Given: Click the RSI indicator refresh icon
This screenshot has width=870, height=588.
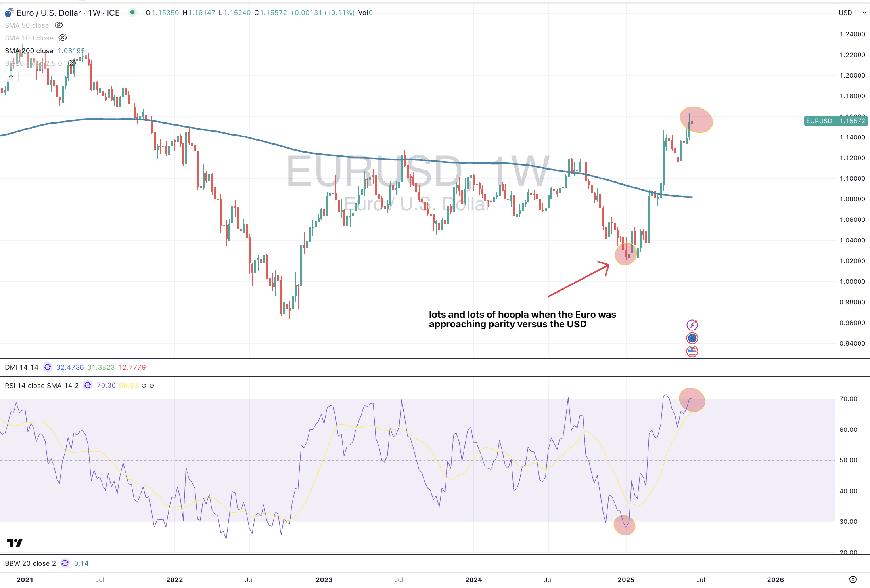Looking at the screenshot, I should tap(88, 385).
